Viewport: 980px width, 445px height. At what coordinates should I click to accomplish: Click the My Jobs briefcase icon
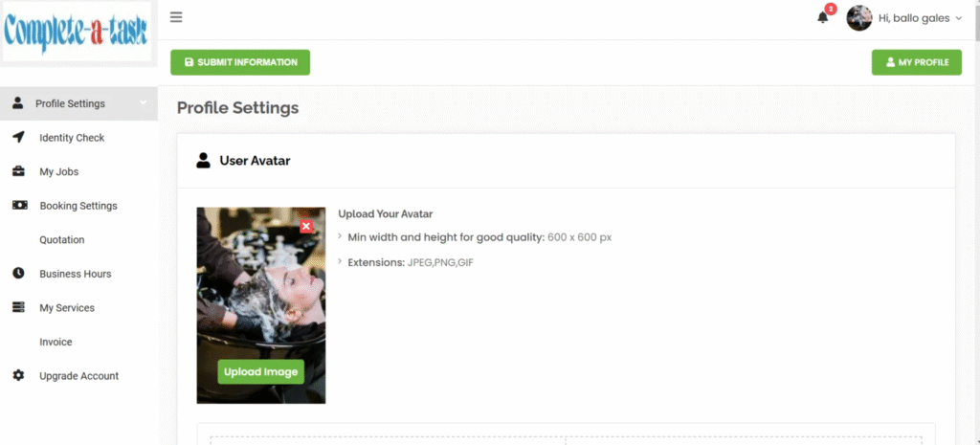(19, 171)
